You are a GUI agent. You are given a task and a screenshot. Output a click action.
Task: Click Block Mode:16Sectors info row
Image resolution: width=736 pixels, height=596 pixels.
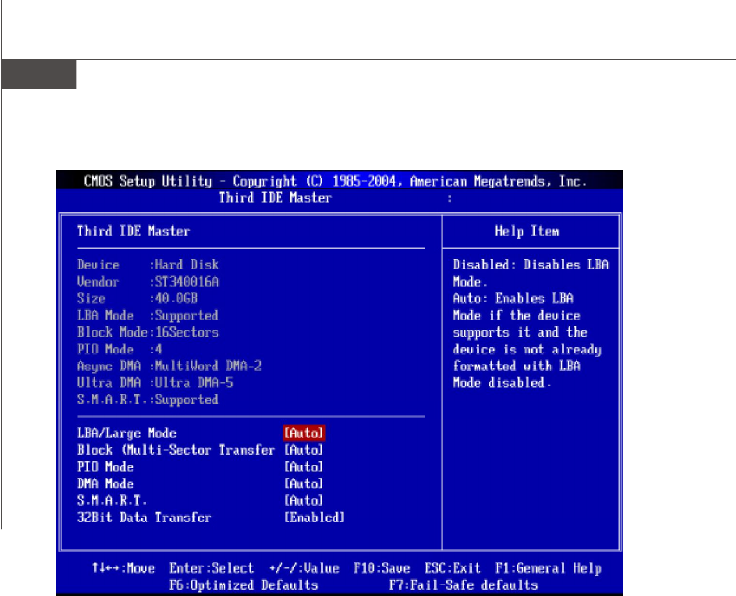pos(148,332)
